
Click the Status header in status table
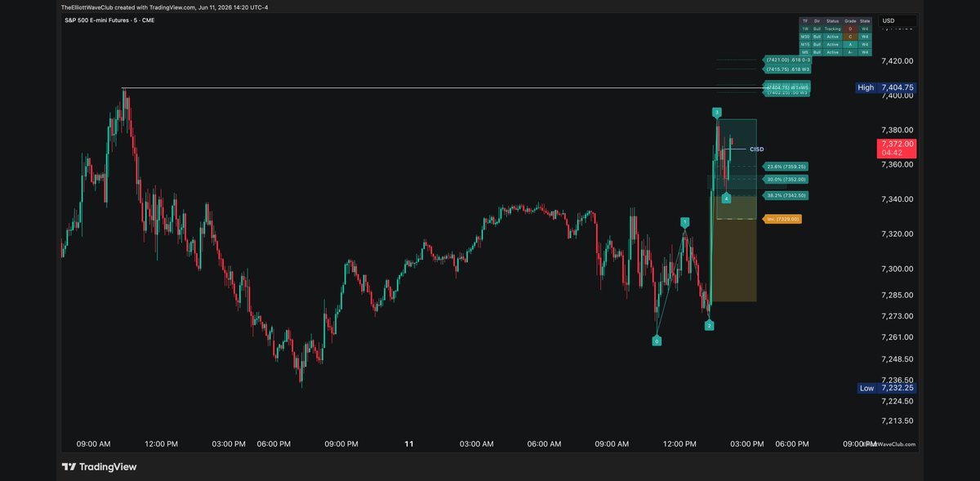(x=832, y=21)
